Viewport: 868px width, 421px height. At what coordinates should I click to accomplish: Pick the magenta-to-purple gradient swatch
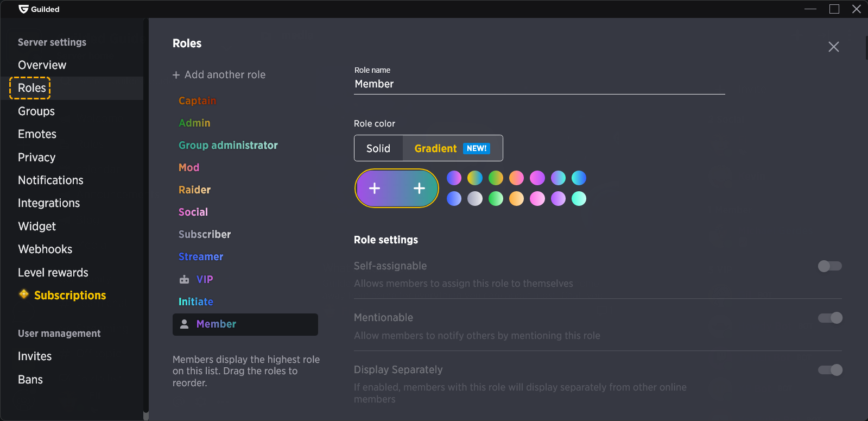click(x=537, y=178)
